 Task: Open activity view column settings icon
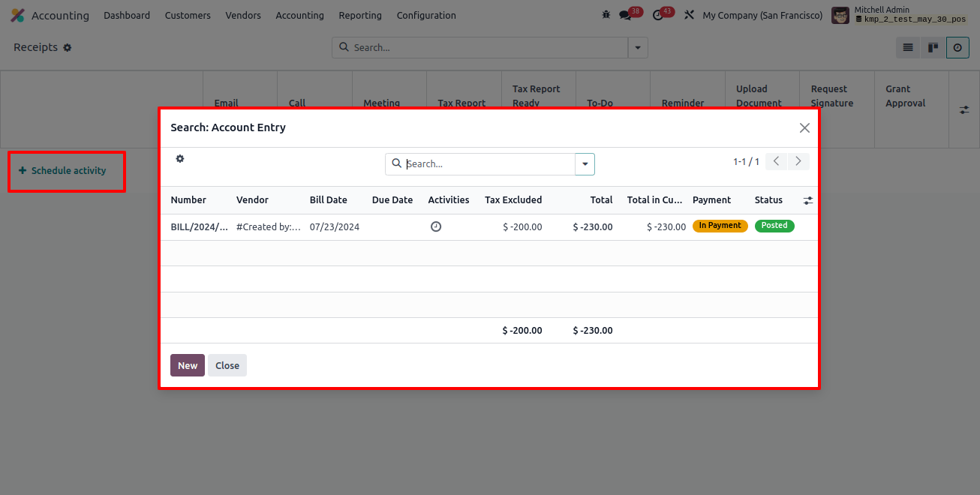(964, 109)
